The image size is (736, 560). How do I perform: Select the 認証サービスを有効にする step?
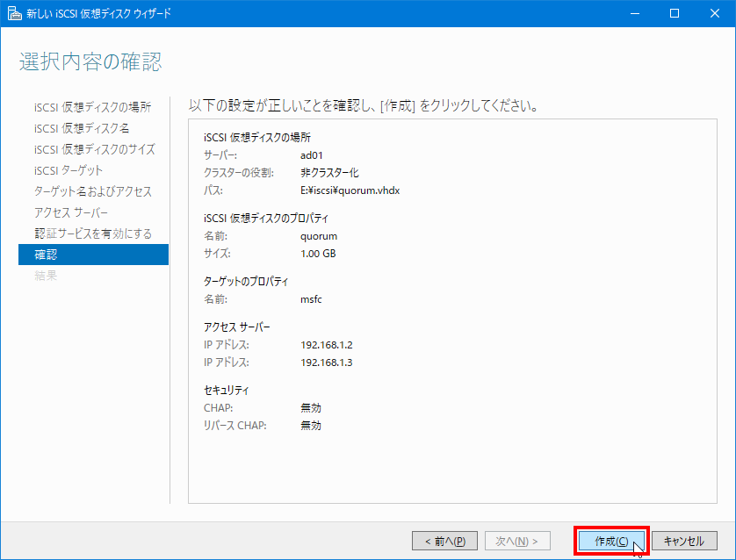click(93, 233)
